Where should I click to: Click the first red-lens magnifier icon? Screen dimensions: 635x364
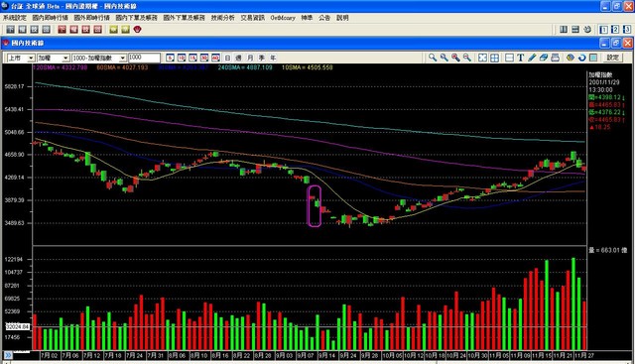coord(455,58)
